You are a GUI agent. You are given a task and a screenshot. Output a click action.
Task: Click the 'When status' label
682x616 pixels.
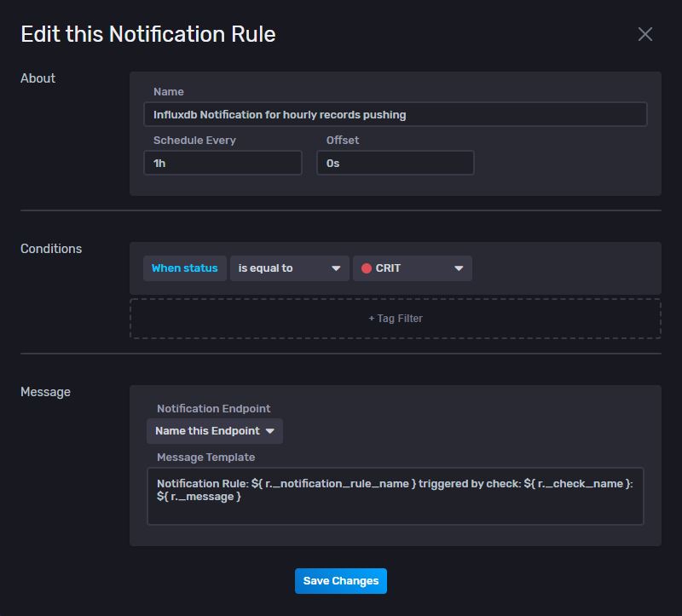pyautogui.click(x=184, y=268)
